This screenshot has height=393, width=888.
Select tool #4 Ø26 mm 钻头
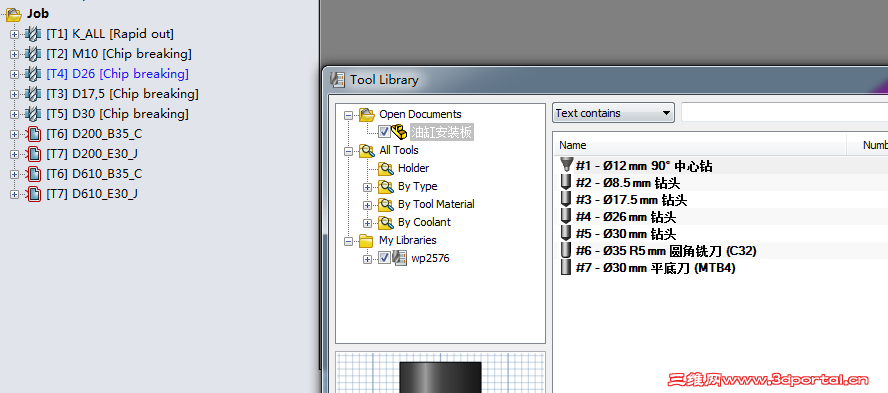(x=626, y=217)
